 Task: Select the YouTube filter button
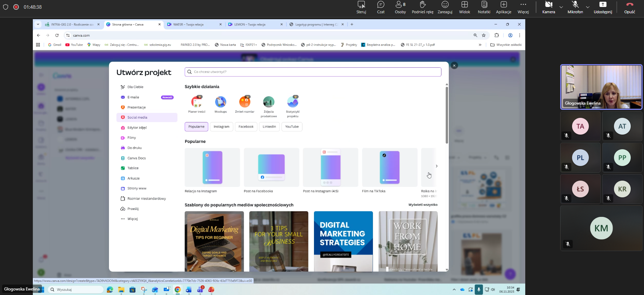coord(292,127)
